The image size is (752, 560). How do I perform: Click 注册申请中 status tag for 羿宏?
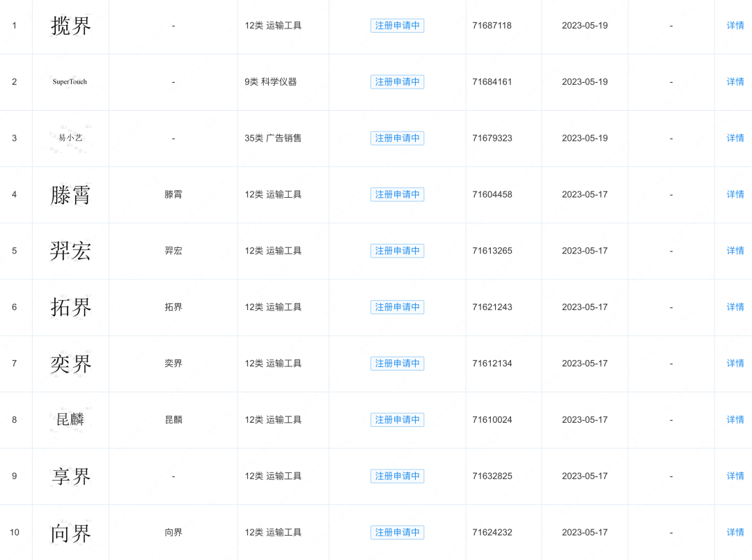tap(397, 251)
